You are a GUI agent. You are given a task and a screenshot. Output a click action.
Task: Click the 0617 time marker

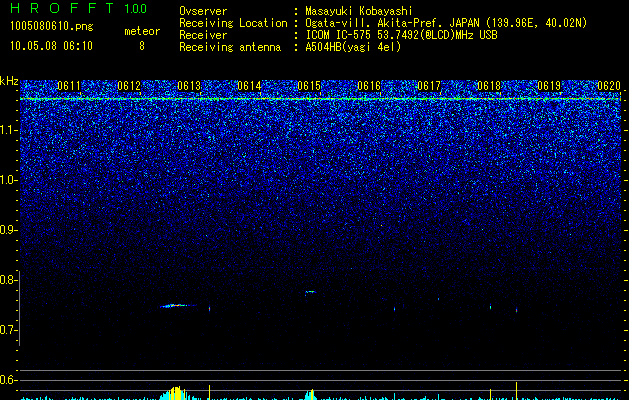point(429,86)
